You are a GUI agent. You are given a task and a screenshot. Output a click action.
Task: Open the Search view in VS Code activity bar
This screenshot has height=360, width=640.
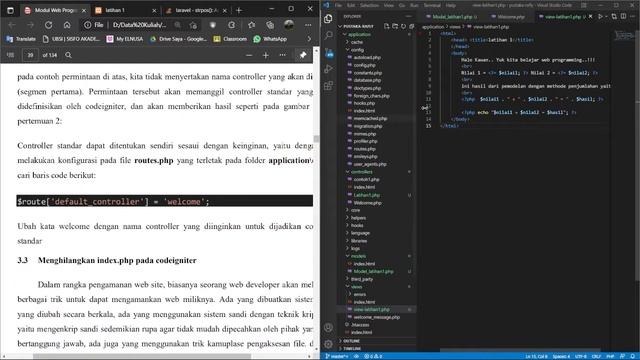[x=328, y=36]
